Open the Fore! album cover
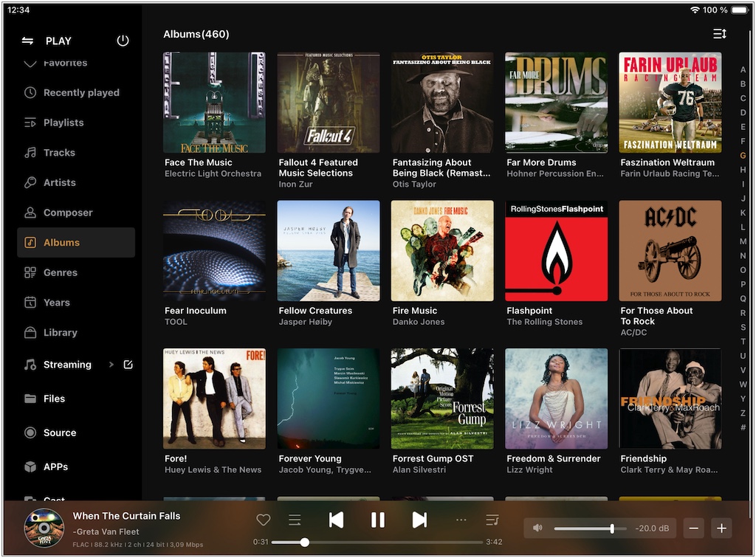This screenshot has height=558, width=756. [x=215, y=399]
